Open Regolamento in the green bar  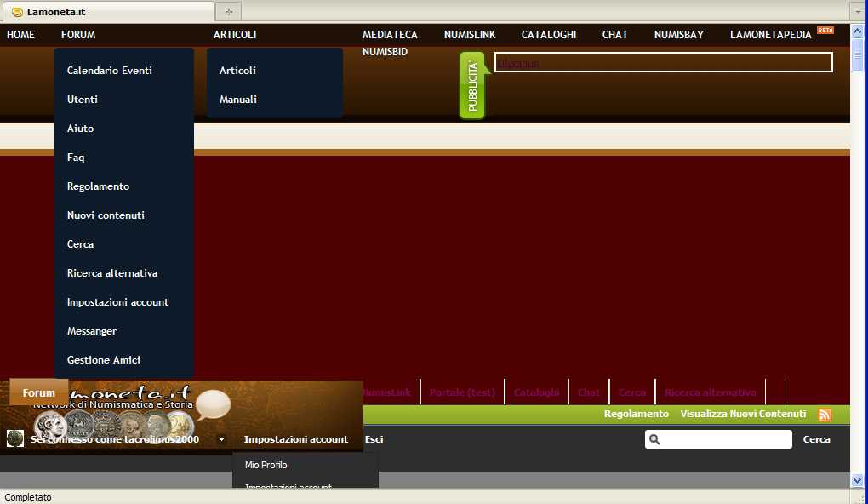[636, 414]
